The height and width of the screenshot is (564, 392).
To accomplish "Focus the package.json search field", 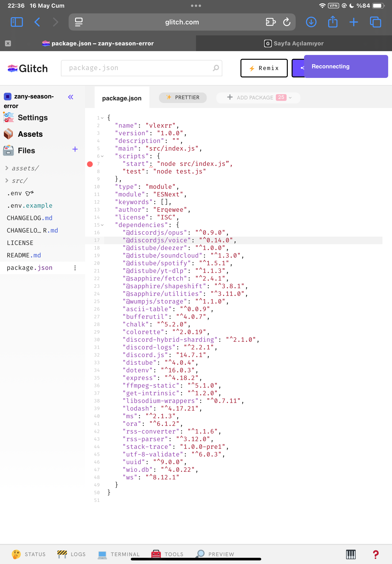I will 142,68.
